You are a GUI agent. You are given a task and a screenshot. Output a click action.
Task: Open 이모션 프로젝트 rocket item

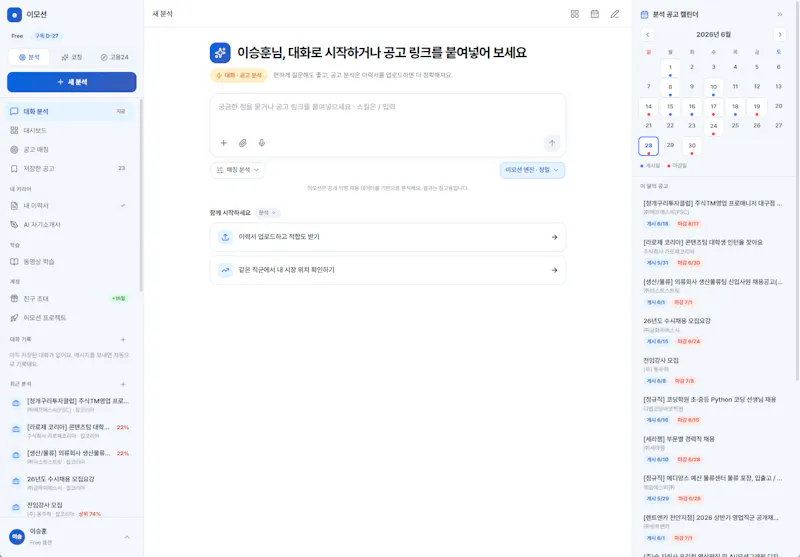pos(69,318)
